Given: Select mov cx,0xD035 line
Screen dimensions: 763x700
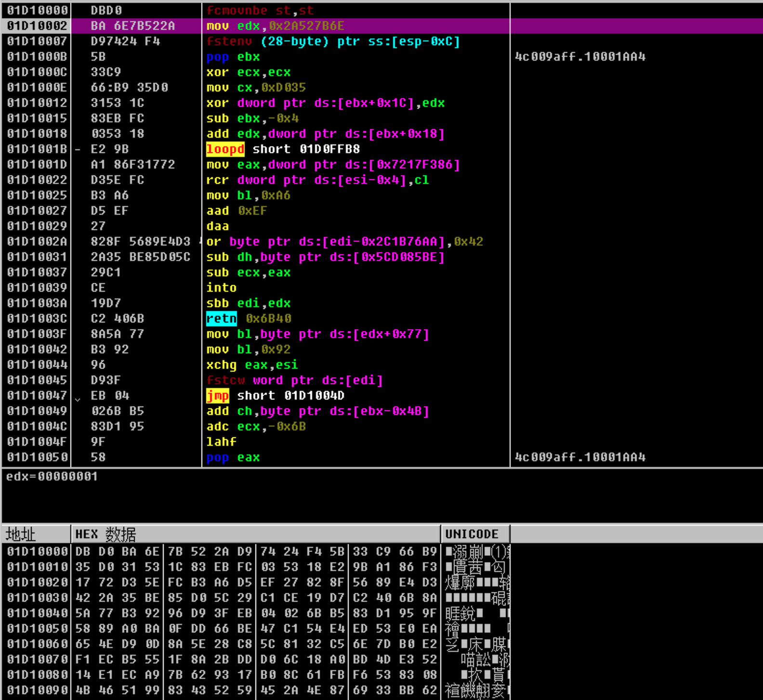Looking at the screenshot, I should click(256, 88).
